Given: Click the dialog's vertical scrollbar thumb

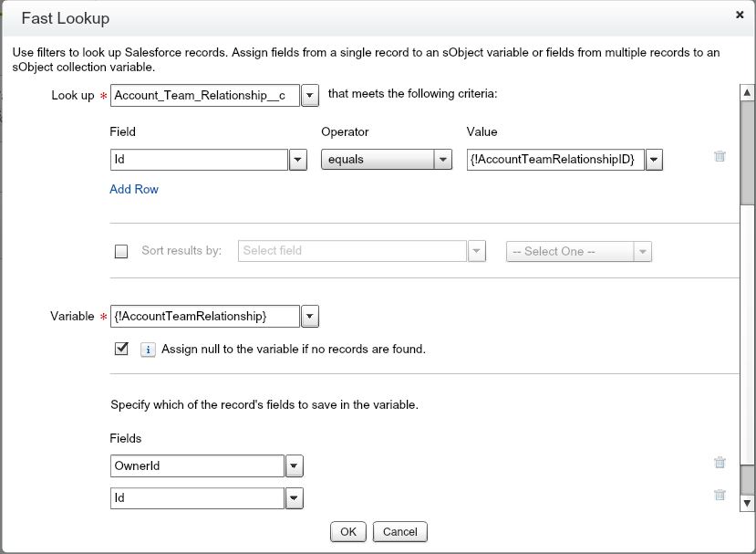Looking at the screenshot, I should pos(747,151).
